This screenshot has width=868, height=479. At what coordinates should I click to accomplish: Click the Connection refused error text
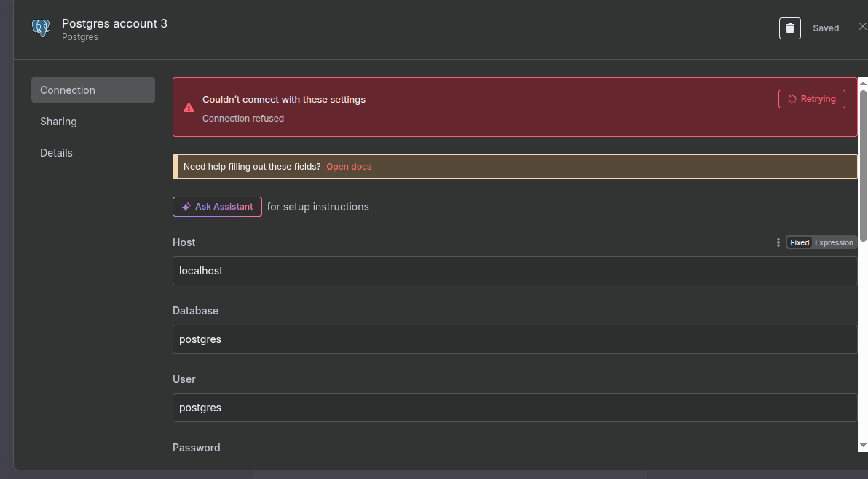[x=243, y=119]
